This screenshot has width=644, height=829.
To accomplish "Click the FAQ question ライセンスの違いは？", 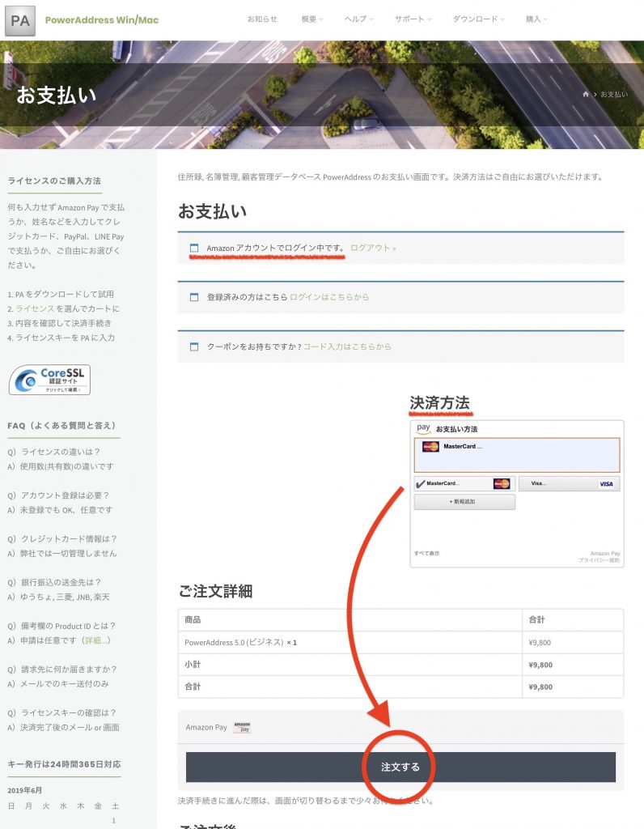I will tap(54, 452).
